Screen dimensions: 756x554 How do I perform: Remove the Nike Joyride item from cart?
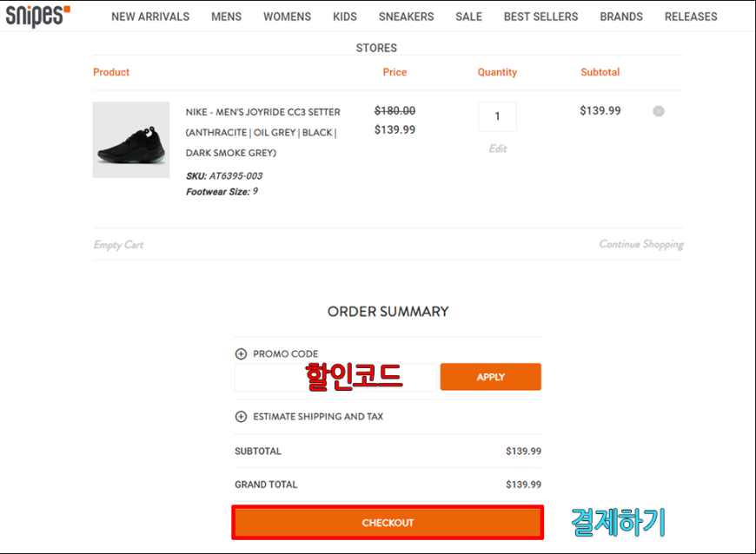point(659,111)
